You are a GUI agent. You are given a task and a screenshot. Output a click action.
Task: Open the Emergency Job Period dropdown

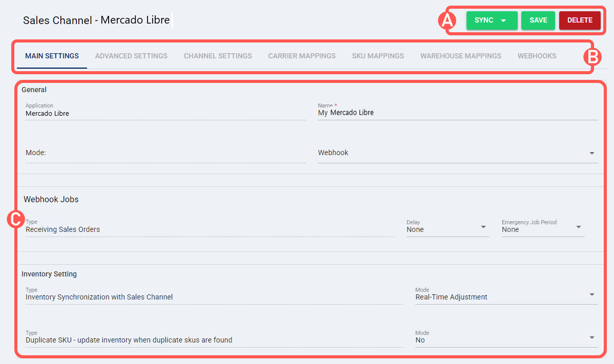[x=543, y=228]
